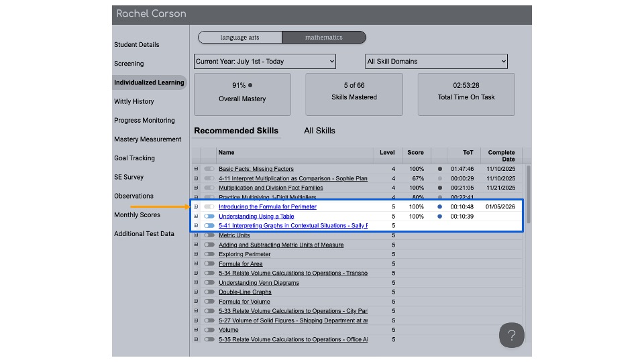Expand the Volume row
The width and height of the screenshot is (644, 362).
[196, 330]
